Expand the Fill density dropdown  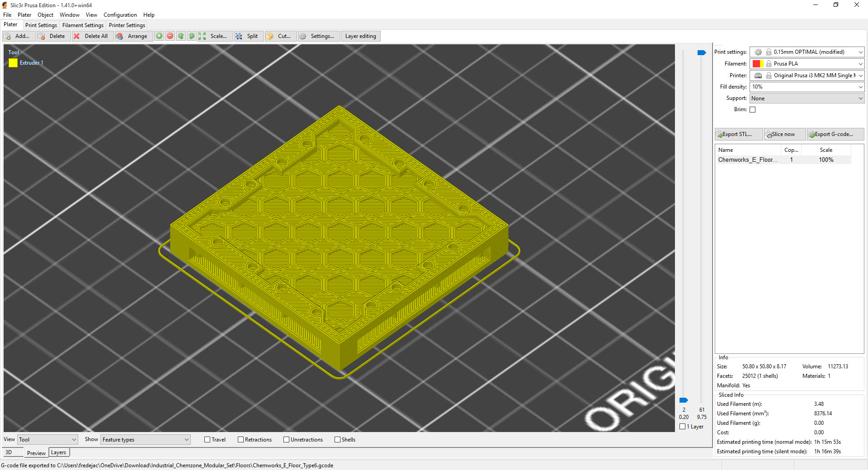(x=807, y=87)
